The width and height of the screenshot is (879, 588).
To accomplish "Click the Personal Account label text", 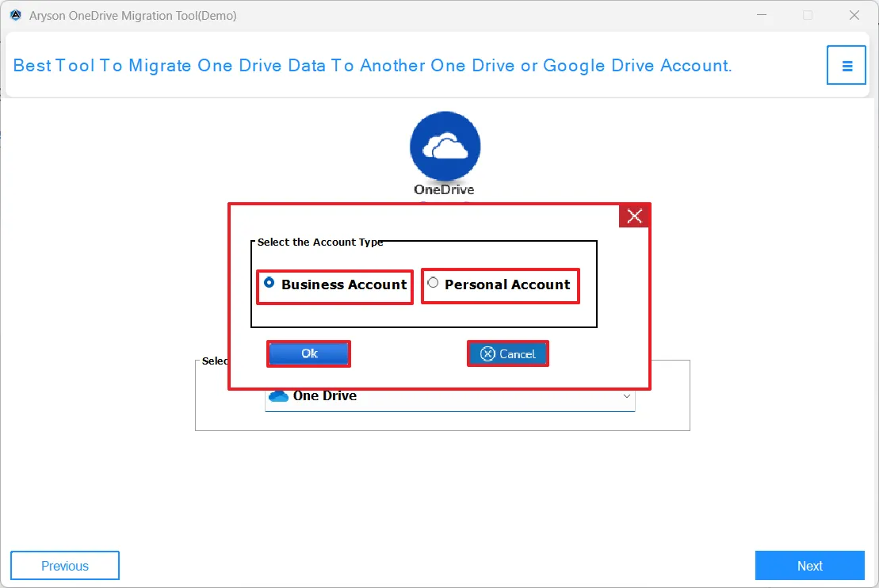I will pyautogui.click(x=507, y=284).
